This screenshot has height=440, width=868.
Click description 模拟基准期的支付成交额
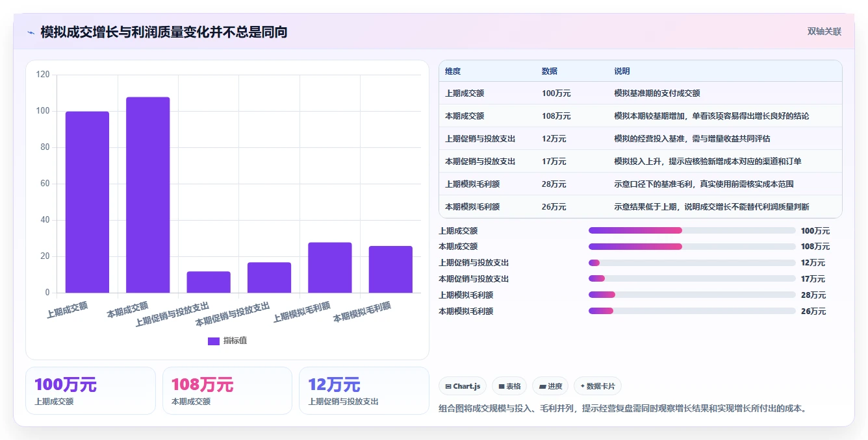coord(657,93)
